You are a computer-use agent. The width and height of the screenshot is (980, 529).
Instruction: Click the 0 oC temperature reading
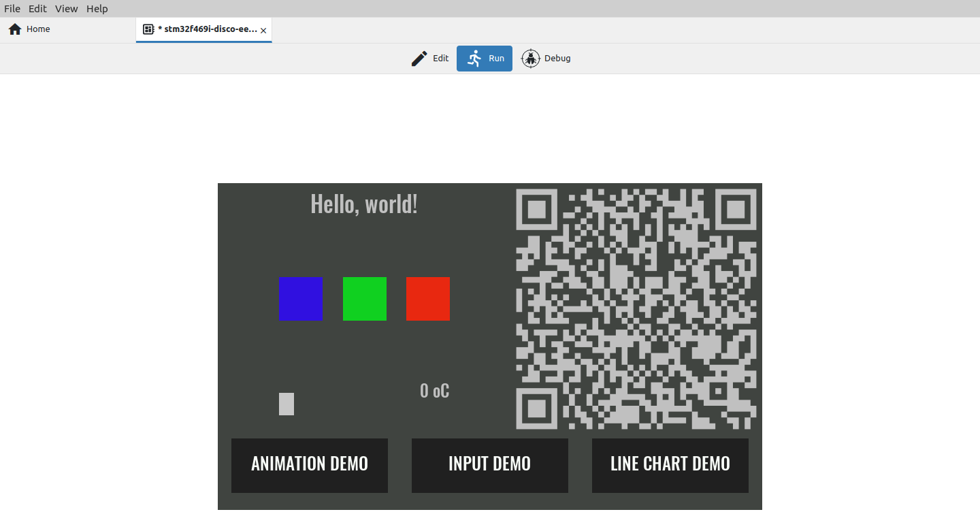[x=435, y=391]
